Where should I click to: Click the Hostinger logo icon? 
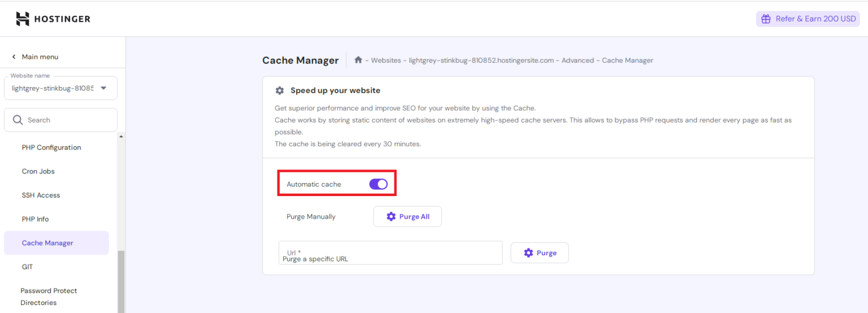(23, 19)
